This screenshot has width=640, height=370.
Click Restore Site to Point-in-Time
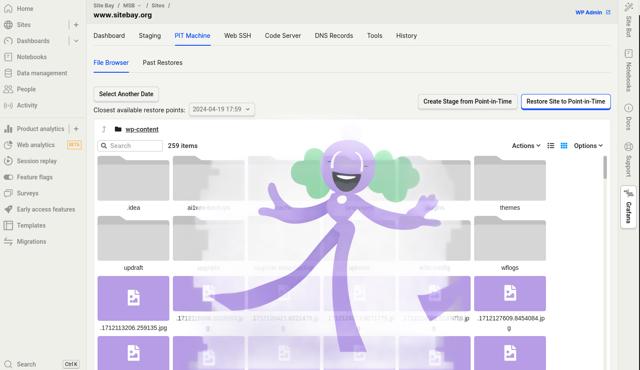tap(566, 102)
